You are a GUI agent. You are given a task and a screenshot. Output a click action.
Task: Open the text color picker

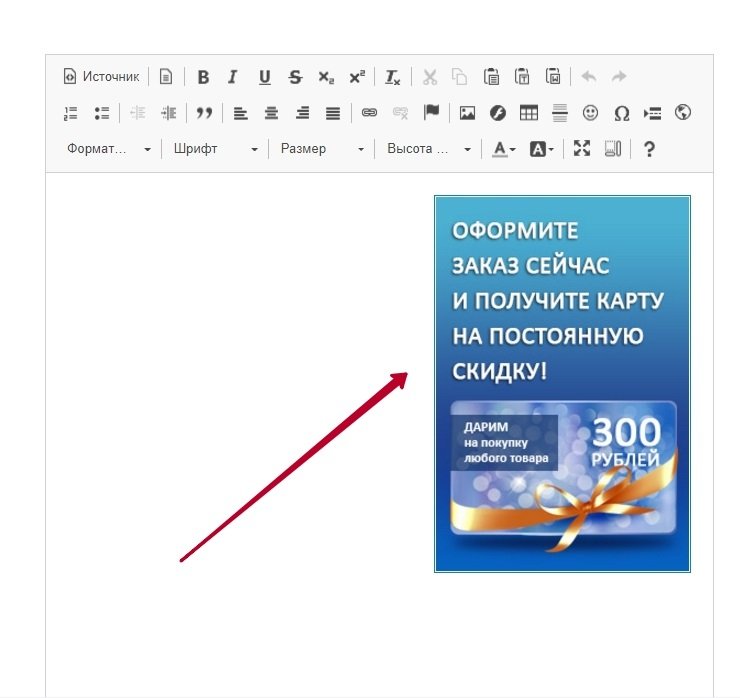(x=503, y=149)
